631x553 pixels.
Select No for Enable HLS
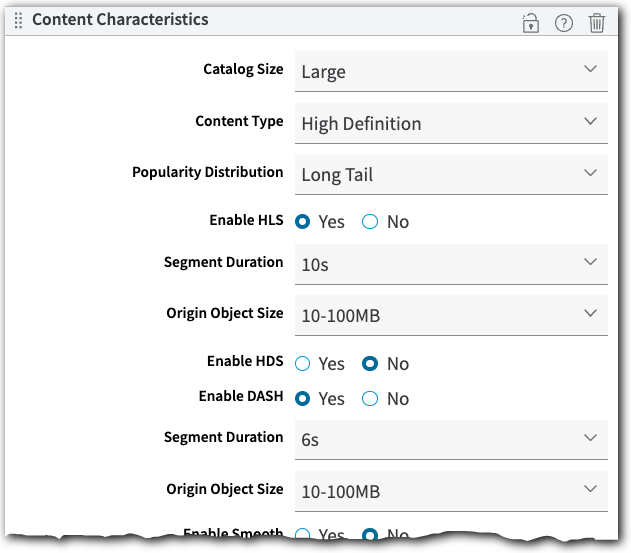tap(370, 222)
